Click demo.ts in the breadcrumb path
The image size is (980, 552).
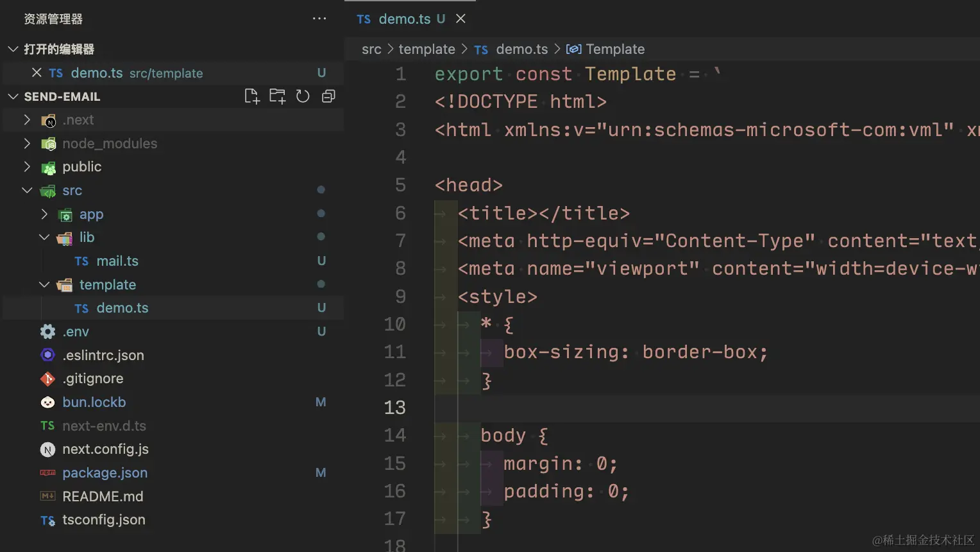pos(522,49)
